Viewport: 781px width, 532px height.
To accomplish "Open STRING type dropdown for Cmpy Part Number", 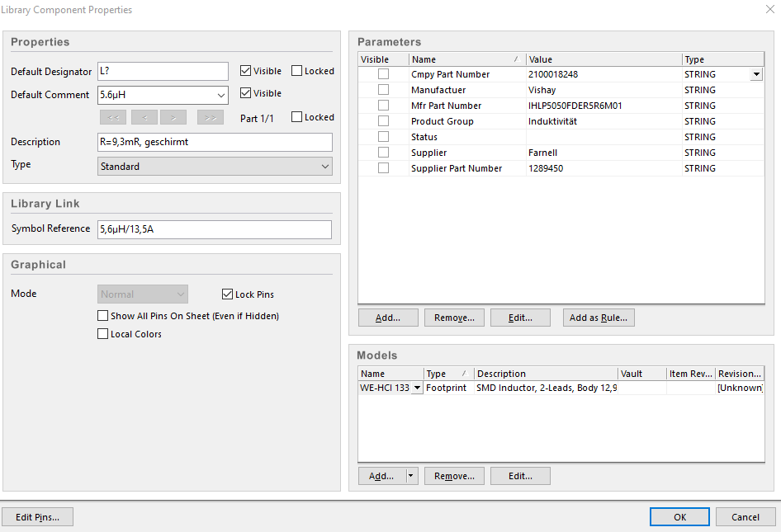I will tap(756, 74).
